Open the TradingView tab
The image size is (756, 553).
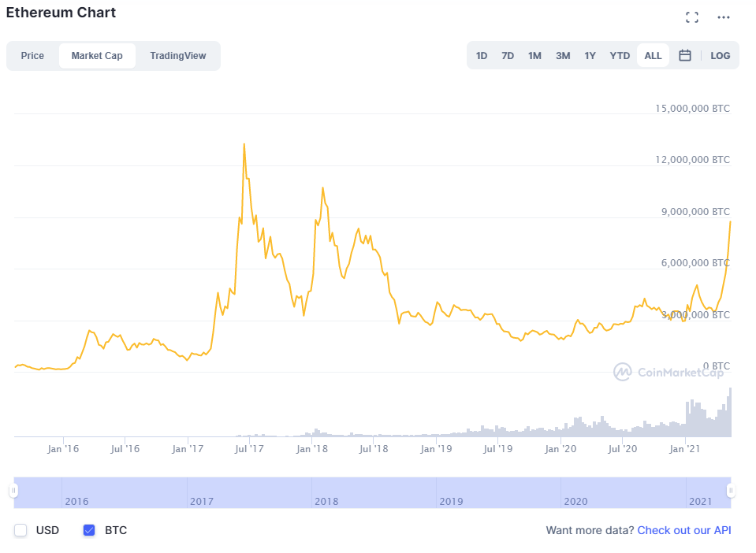coord(177,56)
